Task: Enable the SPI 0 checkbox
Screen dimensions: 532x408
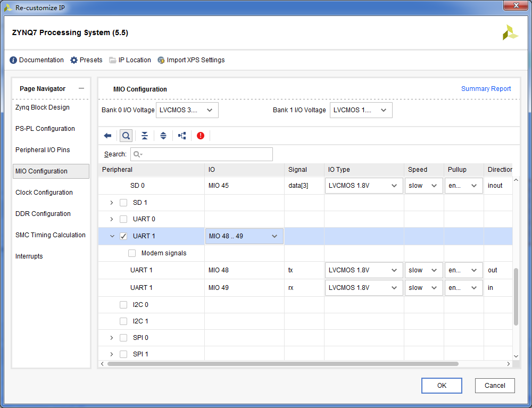Action: [123, 338]
